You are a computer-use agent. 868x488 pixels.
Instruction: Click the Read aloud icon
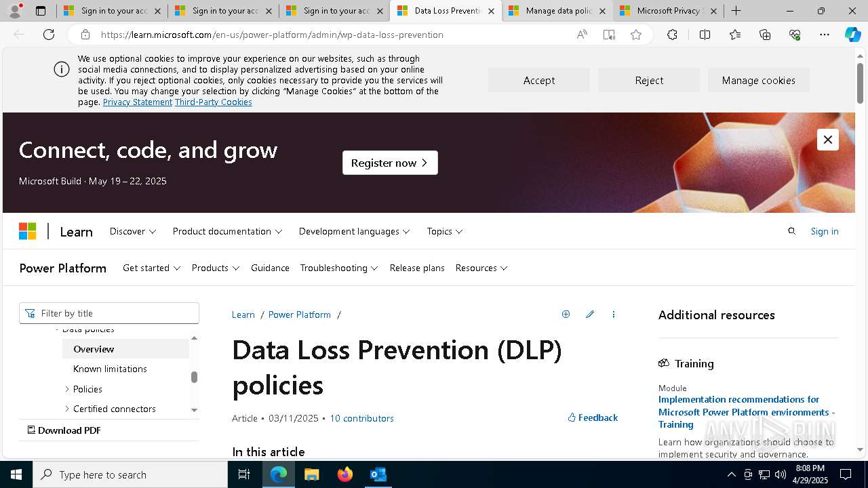pos(582,35)
